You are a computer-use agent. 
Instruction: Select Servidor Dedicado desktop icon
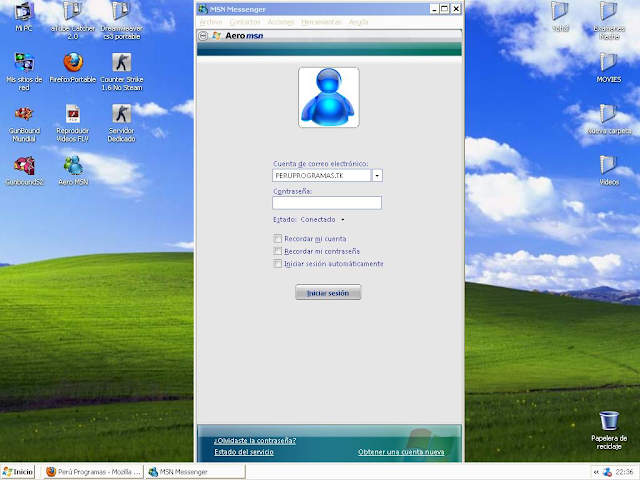[121, 123]
